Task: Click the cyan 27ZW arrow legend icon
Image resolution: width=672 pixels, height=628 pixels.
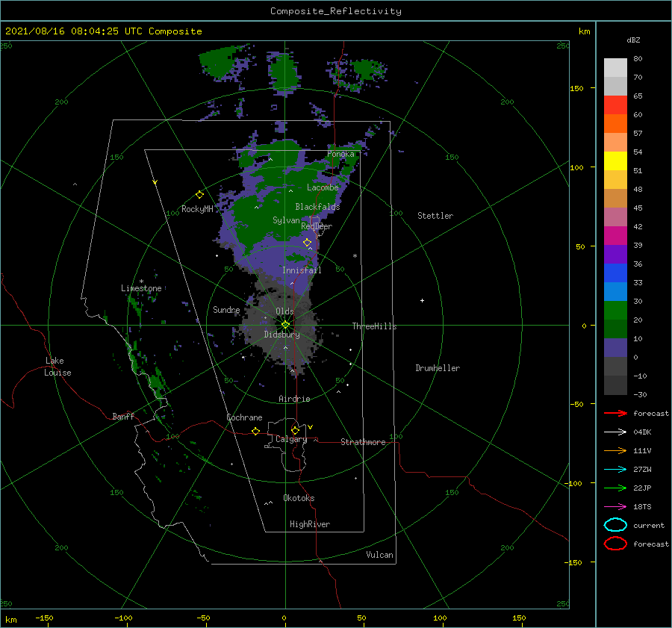Action: (615, 470)
